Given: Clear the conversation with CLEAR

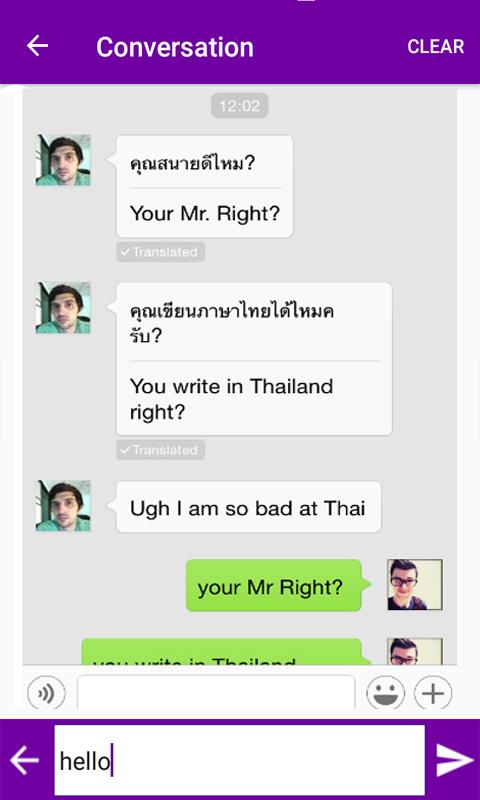Looking at the screenshot, I should click(x=436, y=46).
